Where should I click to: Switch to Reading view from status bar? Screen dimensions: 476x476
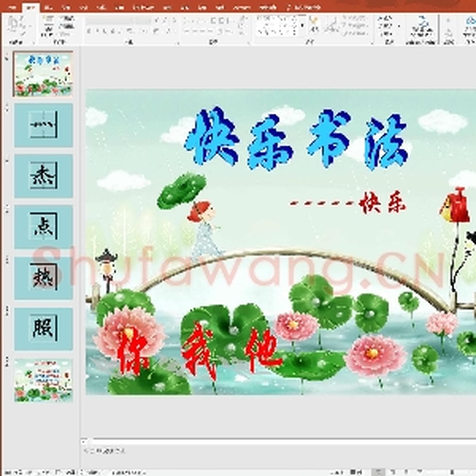(x=406, y=472)
